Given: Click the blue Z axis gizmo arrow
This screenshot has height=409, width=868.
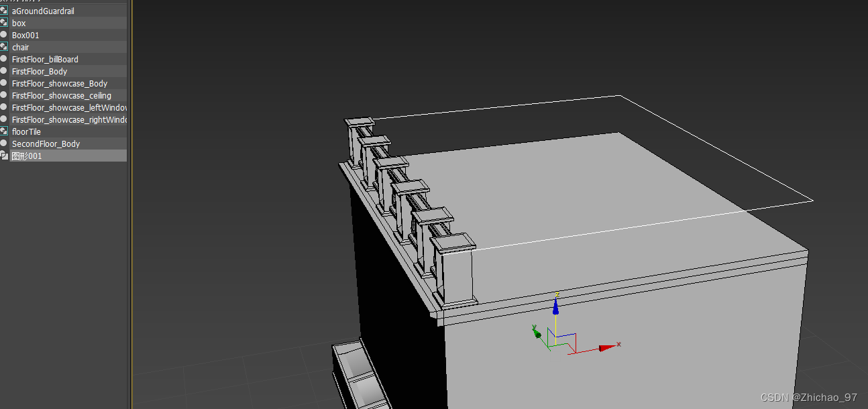Looking at the screenshot, I should click(x=555, y=307).
